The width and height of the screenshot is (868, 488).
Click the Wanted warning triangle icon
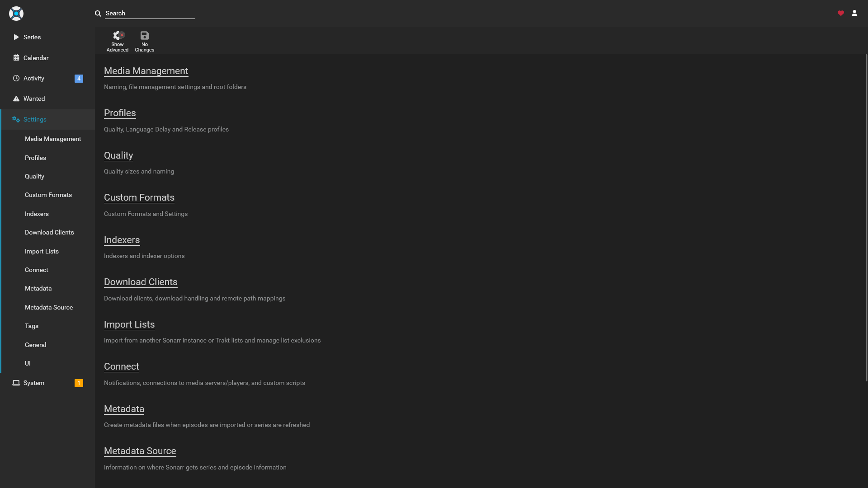click(16, 99)
